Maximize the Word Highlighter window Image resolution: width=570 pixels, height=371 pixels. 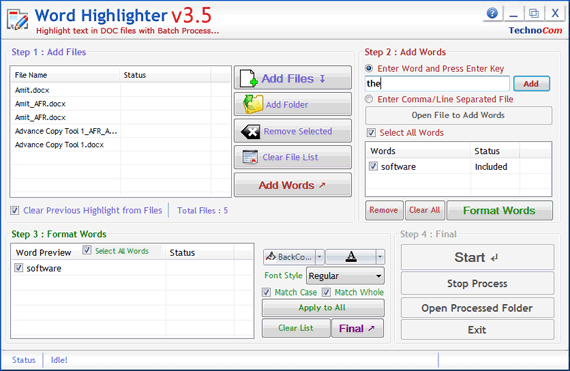(x=534, y=14)
